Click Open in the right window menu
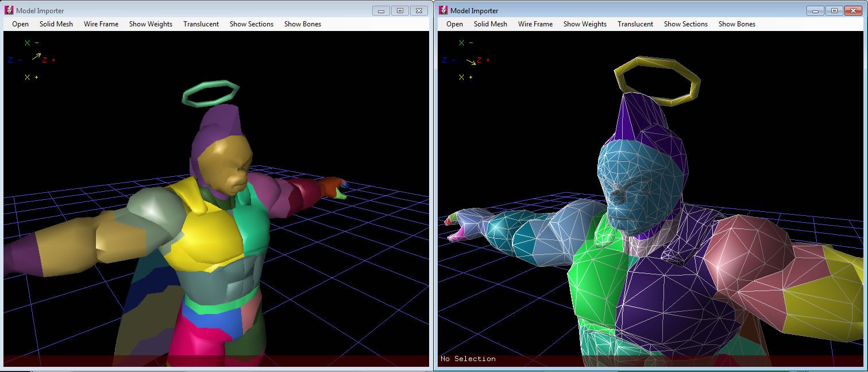Viewport: 868px width, 372px height. point(454,24)
